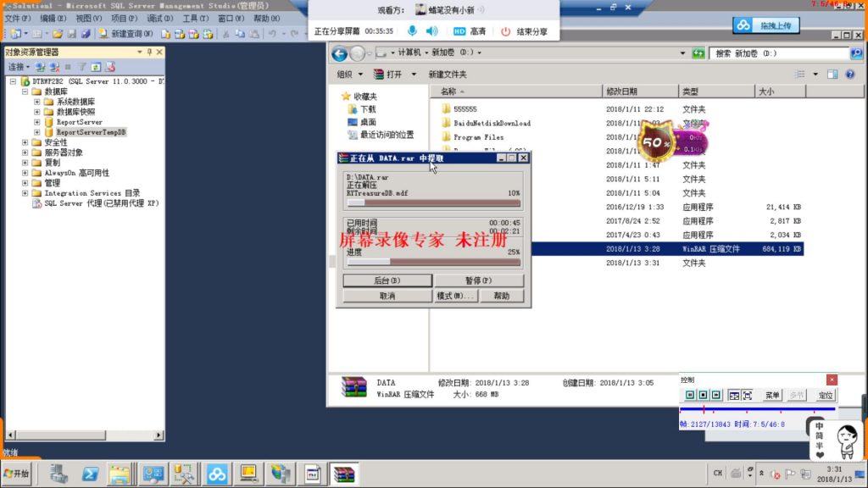The image size is (868, 488).
Task: Click 结束分享 to end screen sharing
Action: (524, 31)
